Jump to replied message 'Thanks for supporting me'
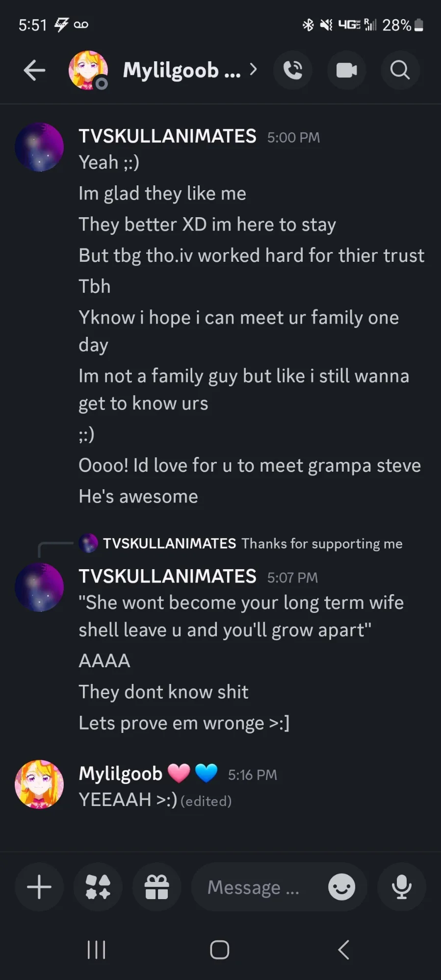Image resolution: width=441 pixels, height=980 pixels. point(321,544)
